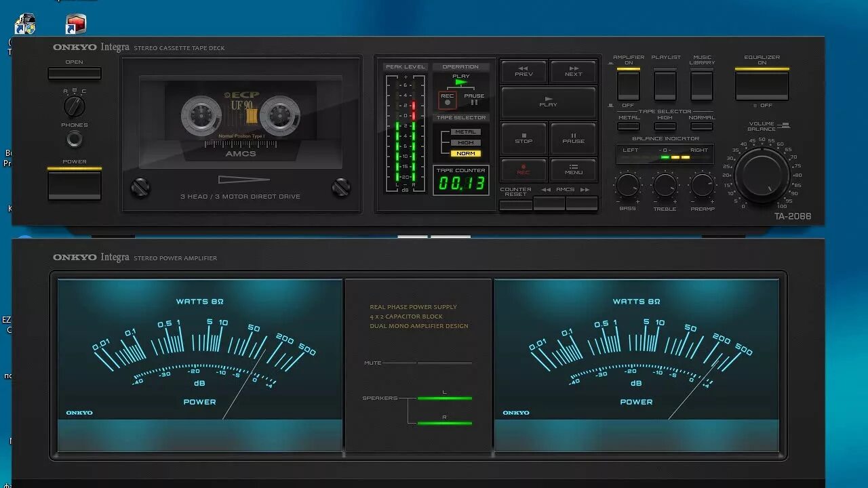Screen dimensions: 868x488
Task: Open the MENU button
Action: pos(574,169)
